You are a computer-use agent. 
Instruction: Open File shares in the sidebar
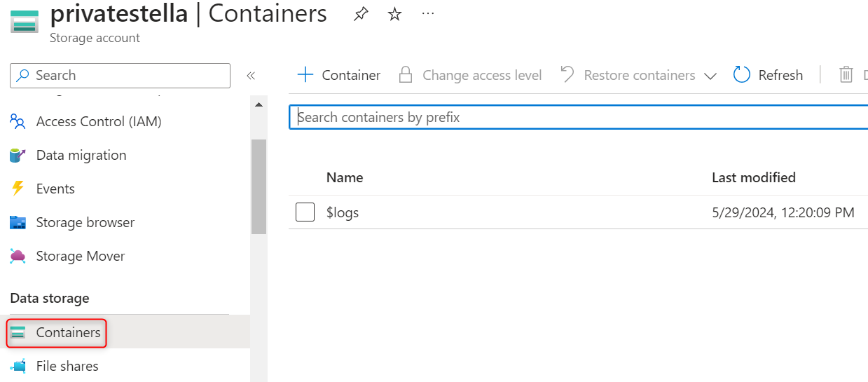[x=67, y=366]
